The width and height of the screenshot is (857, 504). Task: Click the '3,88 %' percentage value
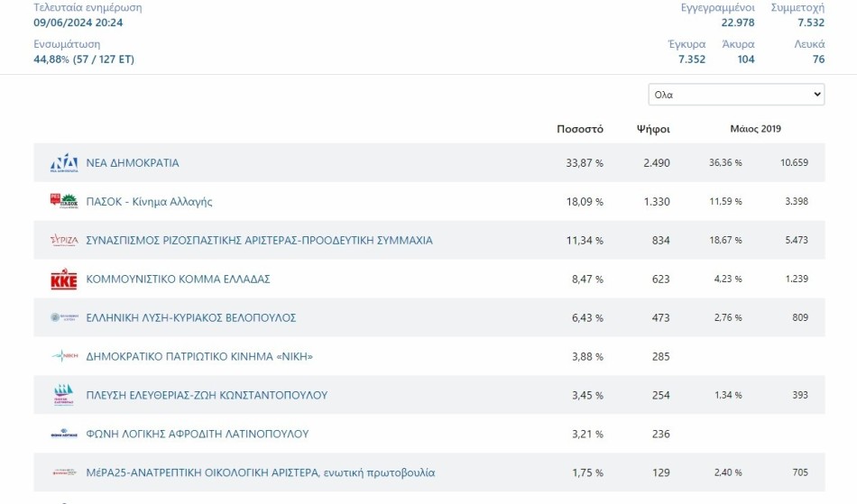[x=587, y=356]
